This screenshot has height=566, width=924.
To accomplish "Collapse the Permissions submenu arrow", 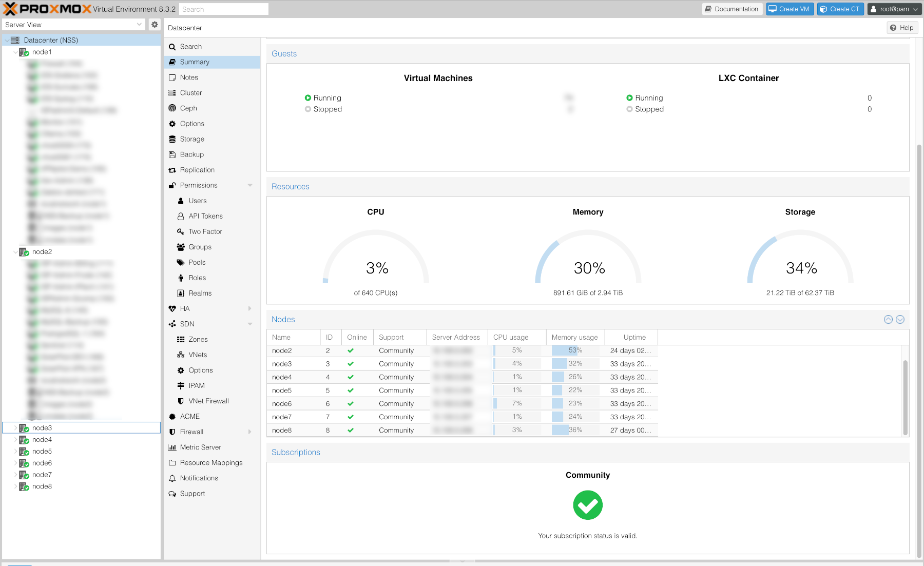I will tap(250, 185).
